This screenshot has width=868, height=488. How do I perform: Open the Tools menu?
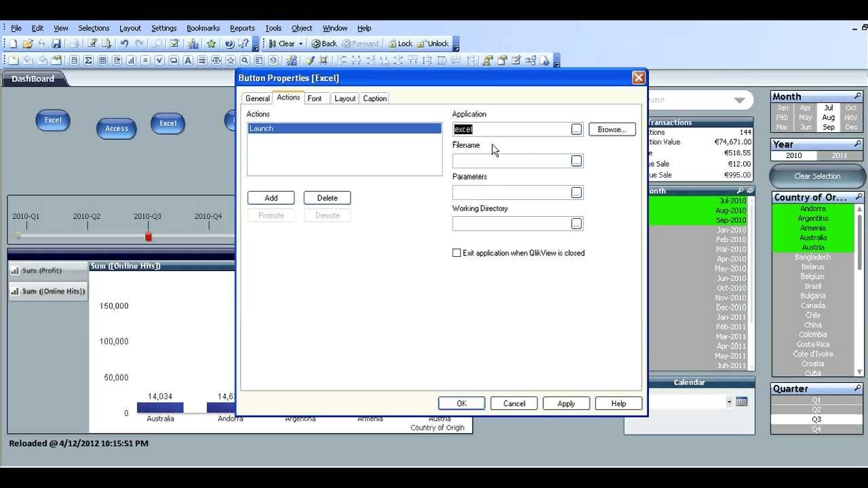(x=273, y=28)
